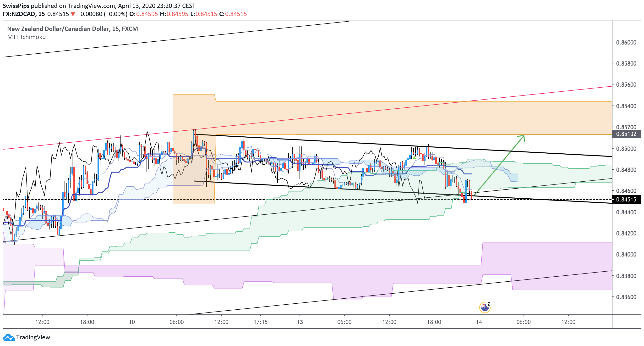The image size is (644, 346).
Task: Click the date 13 time axis label
Action: 300,322
